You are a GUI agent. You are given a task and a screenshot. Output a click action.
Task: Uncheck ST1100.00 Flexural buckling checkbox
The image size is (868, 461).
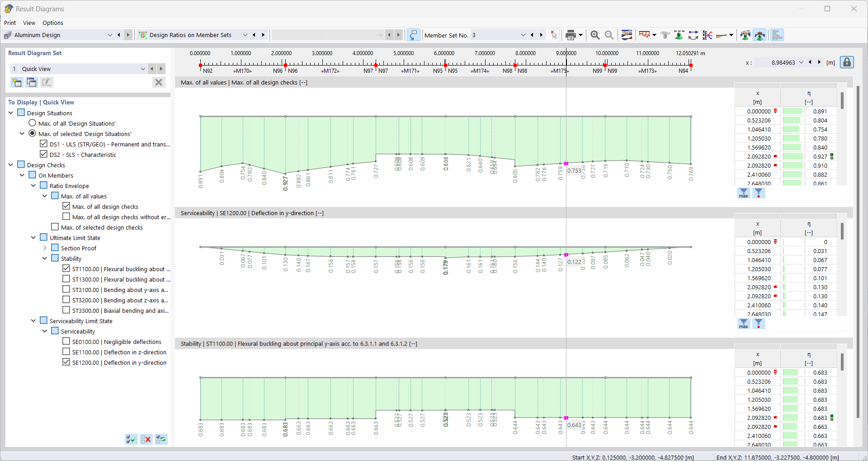pos(66,268)
